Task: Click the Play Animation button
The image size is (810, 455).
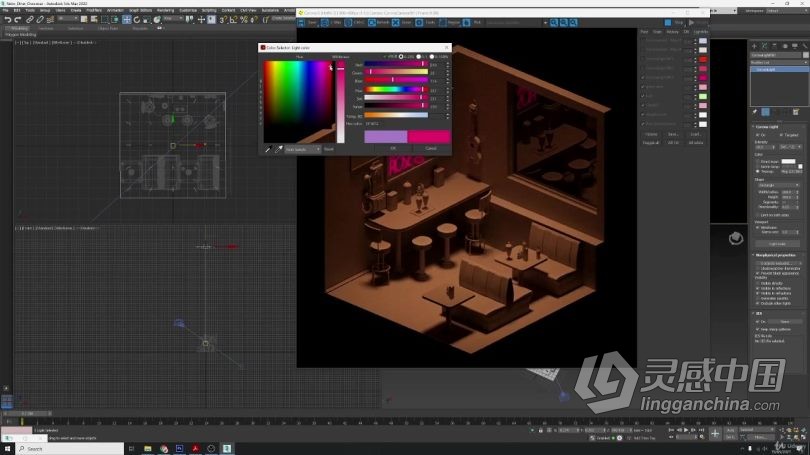Action: (686, 430)
